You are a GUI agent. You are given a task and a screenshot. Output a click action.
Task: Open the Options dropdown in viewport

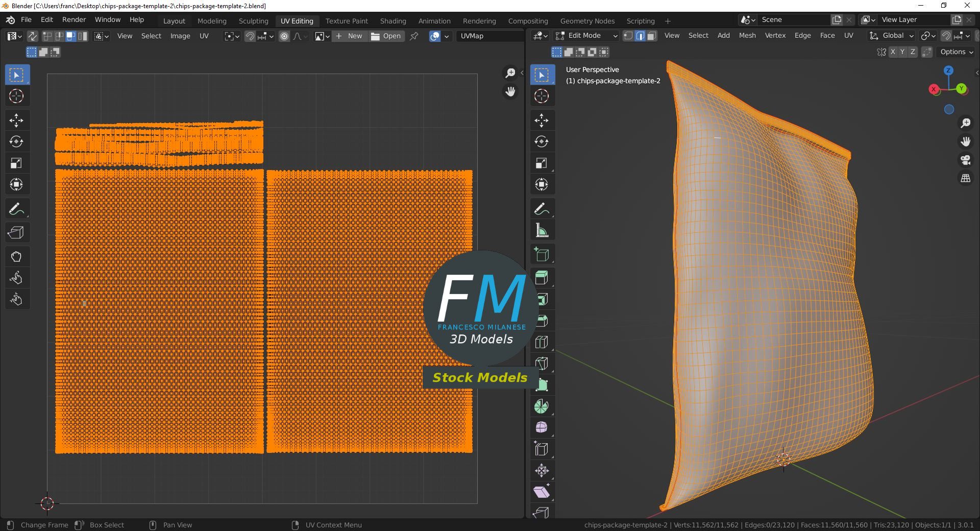(957, 52)
